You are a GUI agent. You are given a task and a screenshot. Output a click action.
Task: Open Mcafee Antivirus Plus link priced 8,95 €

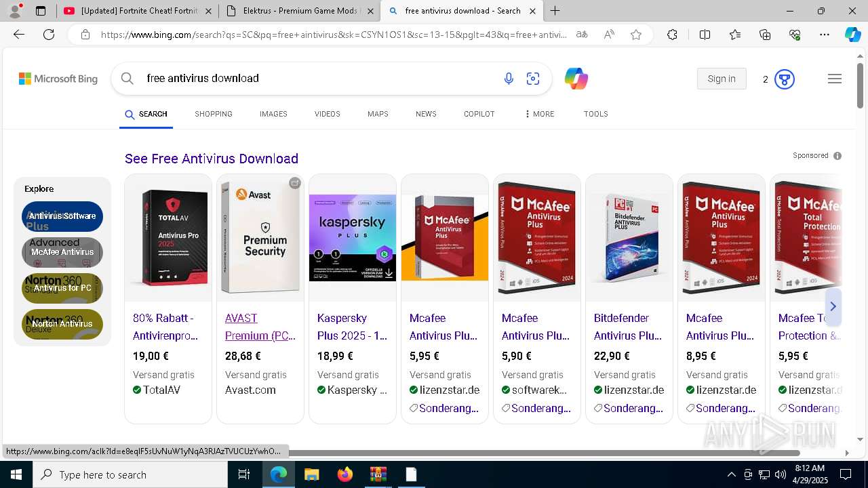pyautogui.click(x=720, y=327)
